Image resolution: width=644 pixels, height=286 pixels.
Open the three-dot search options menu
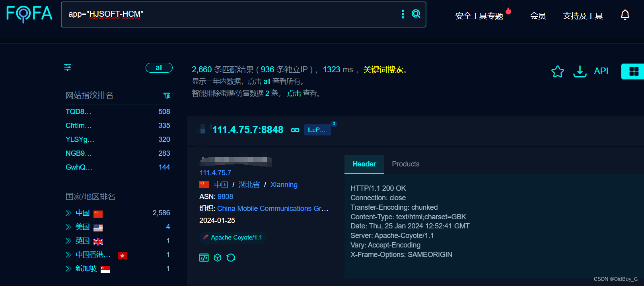pos(403,14)
